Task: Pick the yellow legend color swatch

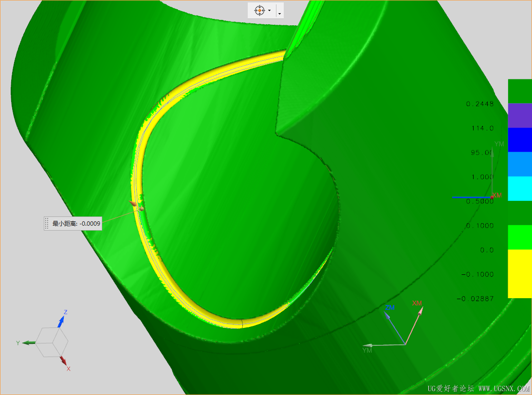Action: coord(520,274)
